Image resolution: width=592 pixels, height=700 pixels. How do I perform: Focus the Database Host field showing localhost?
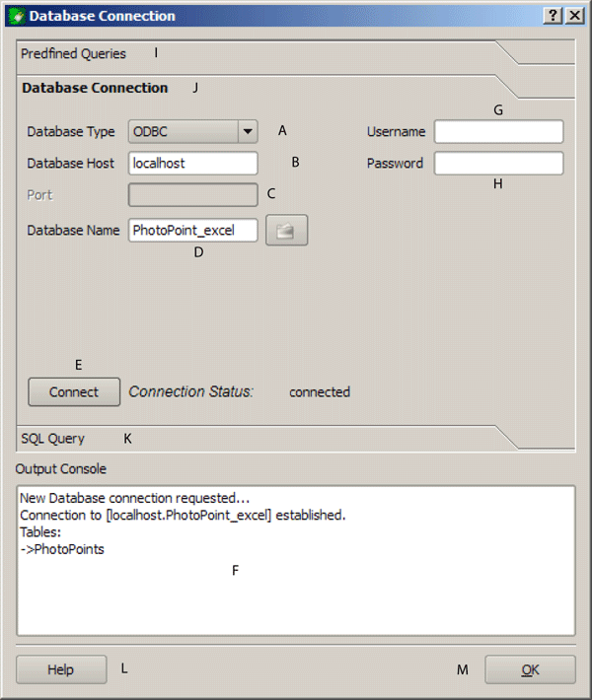point(193,164)
